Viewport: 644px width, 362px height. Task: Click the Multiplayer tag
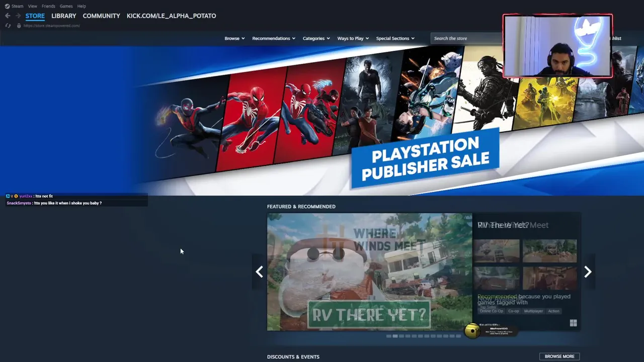pyautogui.click(x=533, y=311)
